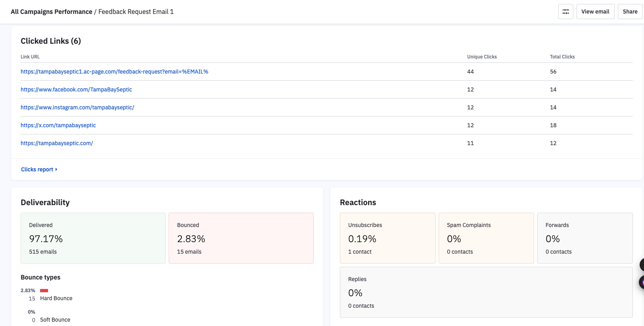Click the Share button
Screen dimensions: 644x326
[x=630, y=12]
